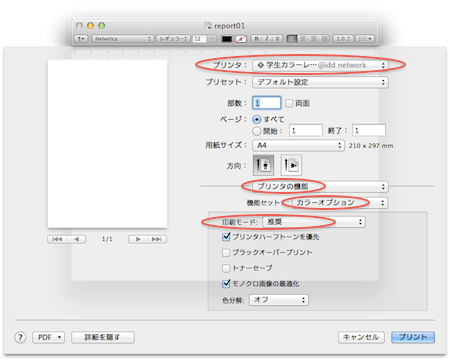The height and width of the screenshot is (360, 450).
Task: Open the 用紙サイズ A4 dropdown
Action: coord(298,145)
